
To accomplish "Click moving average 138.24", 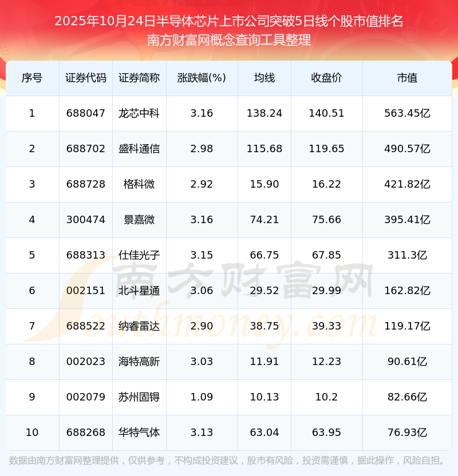I will click(x=264, y=113).
